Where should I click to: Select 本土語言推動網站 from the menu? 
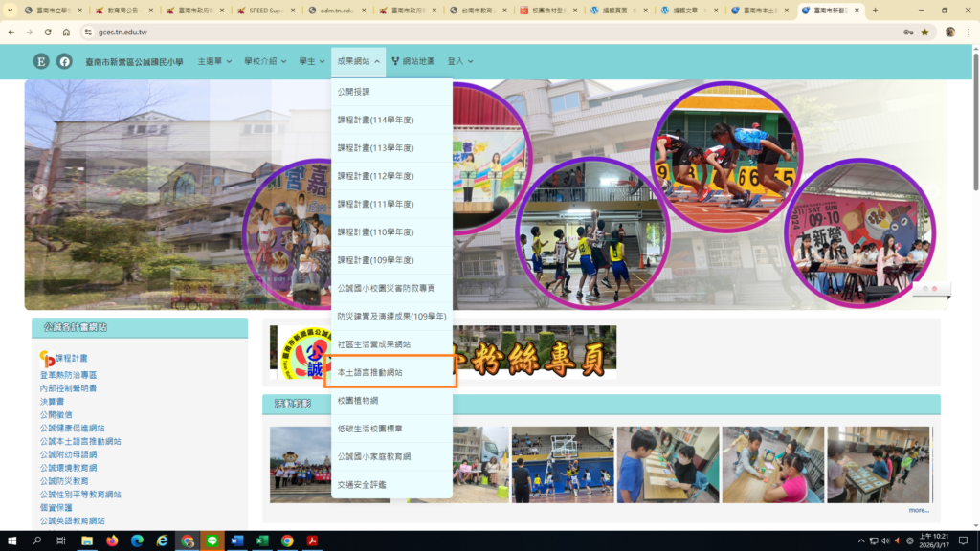tap(370, 372)
